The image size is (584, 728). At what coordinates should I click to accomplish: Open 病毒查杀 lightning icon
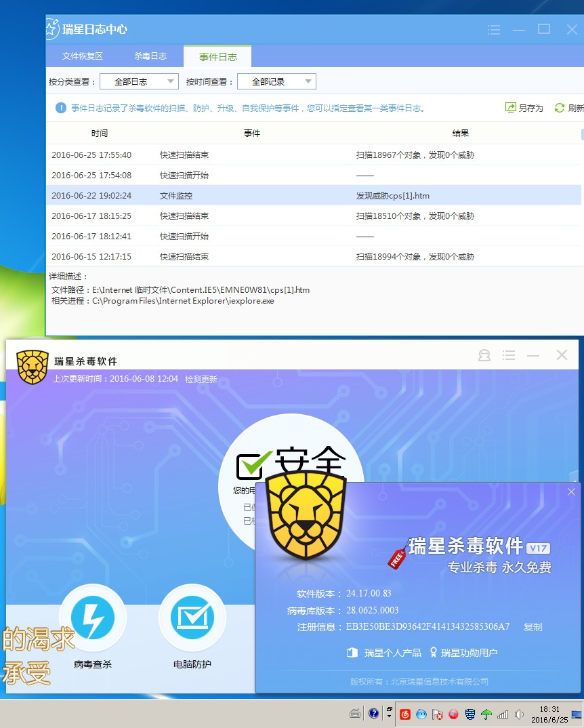pos(93,618)
